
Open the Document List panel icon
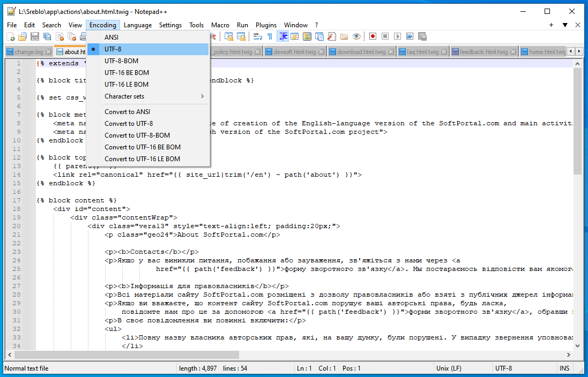pyautogui.click(x=319, y=36)
